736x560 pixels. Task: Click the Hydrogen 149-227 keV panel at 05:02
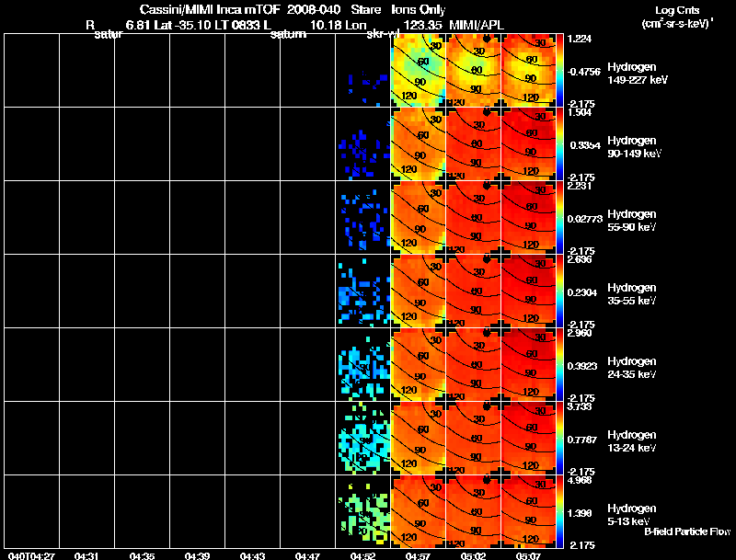(x=473, y=71)
